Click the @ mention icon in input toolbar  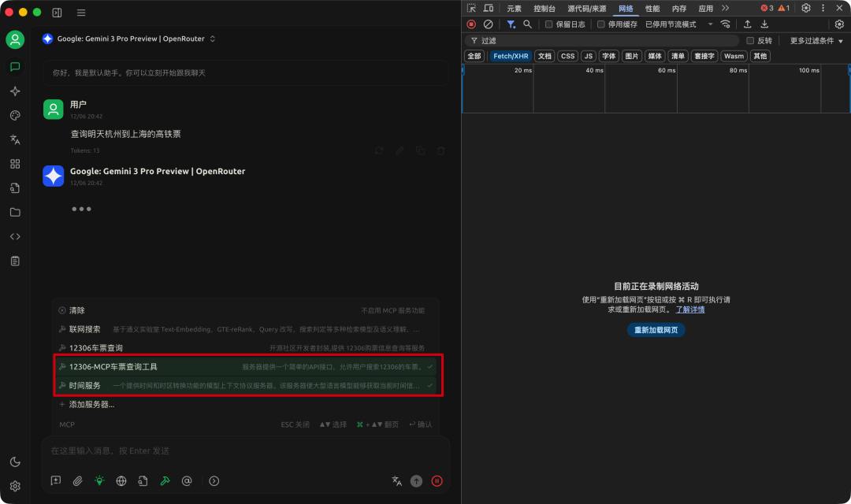tap(187, 480)
